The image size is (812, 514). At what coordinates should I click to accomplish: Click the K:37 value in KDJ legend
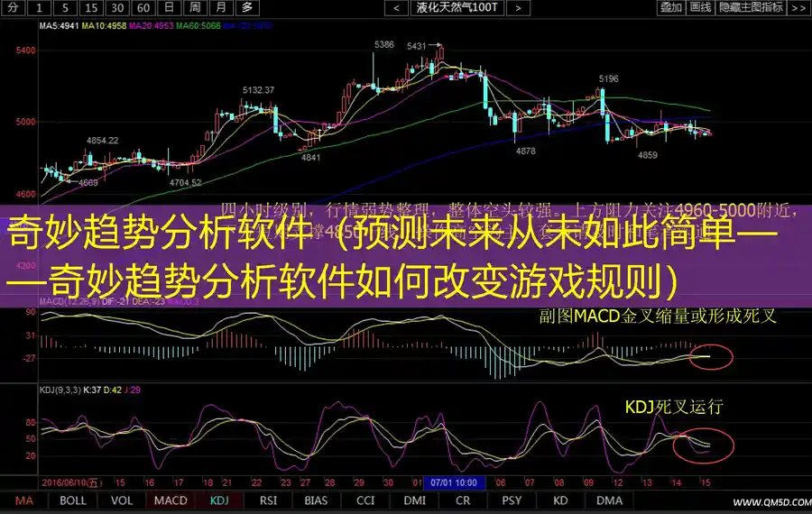click(92, 390)
